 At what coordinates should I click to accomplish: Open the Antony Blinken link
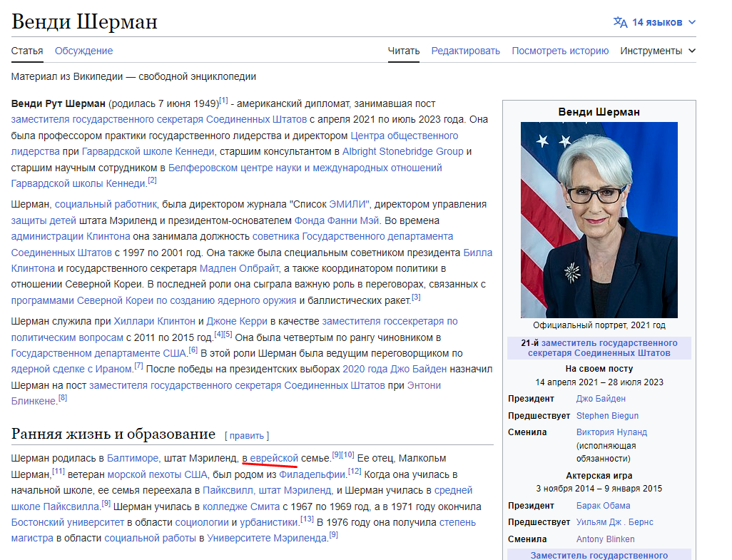[605, 539]
